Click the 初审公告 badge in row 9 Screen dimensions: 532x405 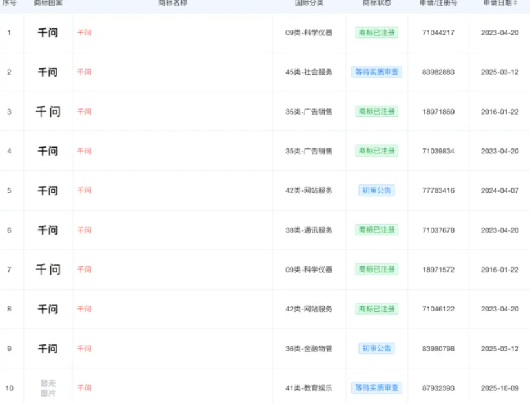[376, 348]
